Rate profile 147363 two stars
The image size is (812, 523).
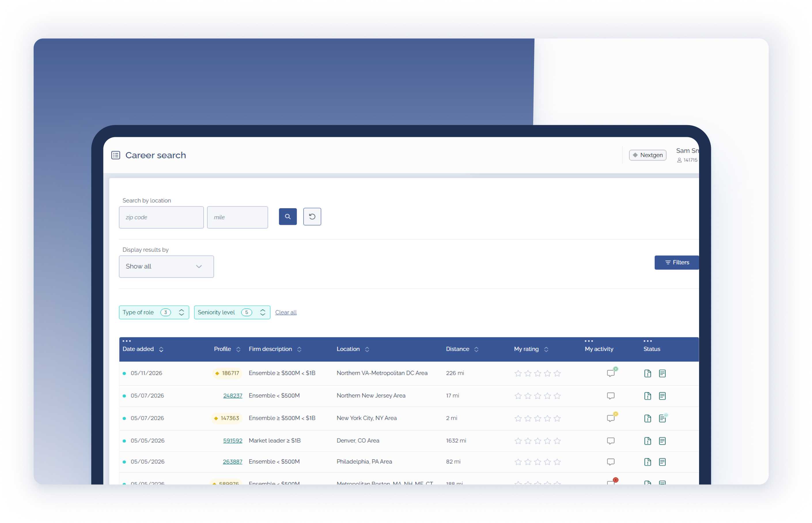point(528,418)
